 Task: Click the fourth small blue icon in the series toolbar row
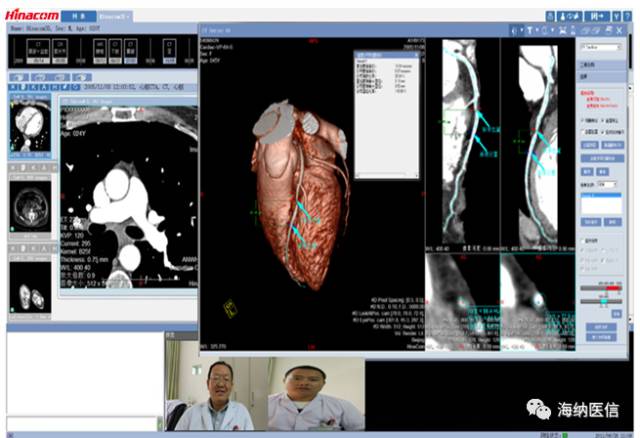(x=44, y=87)
